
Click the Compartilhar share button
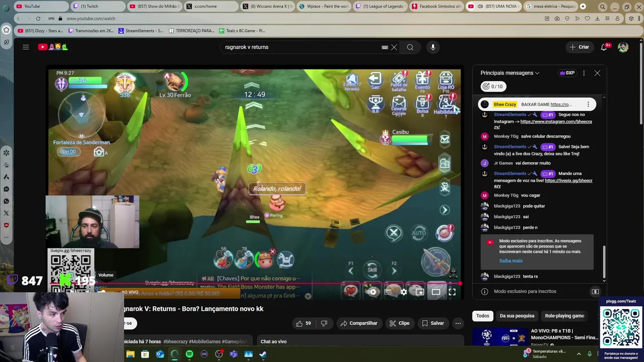pyautogui.click(x=359, y=323)
